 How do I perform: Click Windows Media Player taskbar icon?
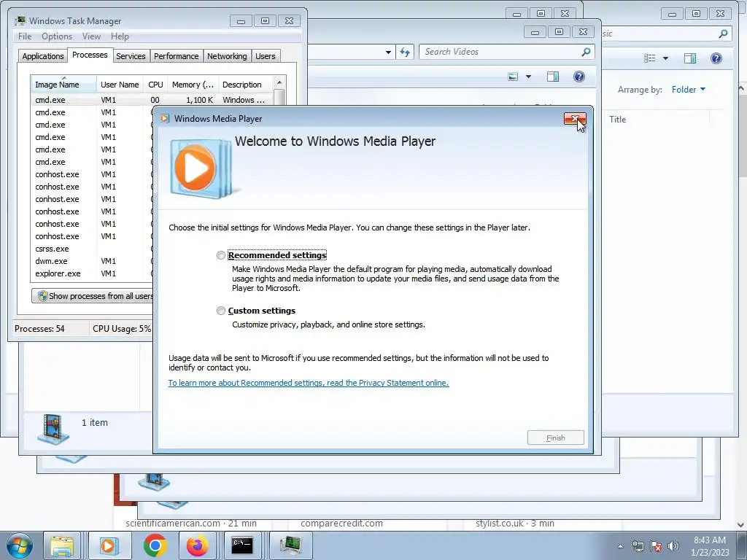point(109,545)
